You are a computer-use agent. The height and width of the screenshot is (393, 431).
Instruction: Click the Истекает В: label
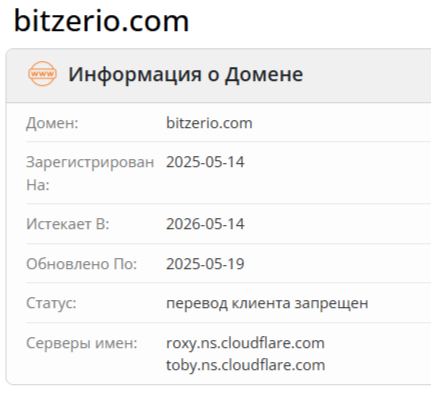(68, 224)
